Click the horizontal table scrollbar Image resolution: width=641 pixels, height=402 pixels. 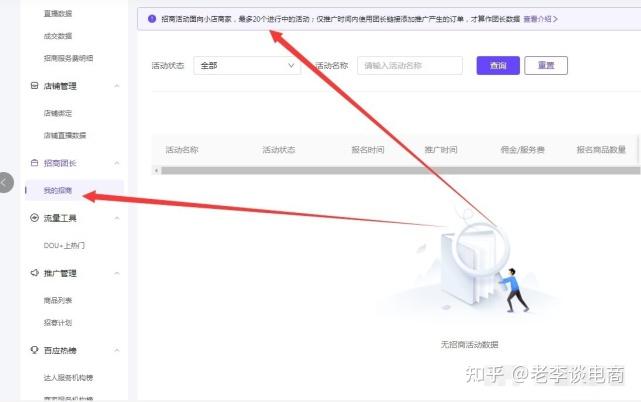tap(400, 171)
